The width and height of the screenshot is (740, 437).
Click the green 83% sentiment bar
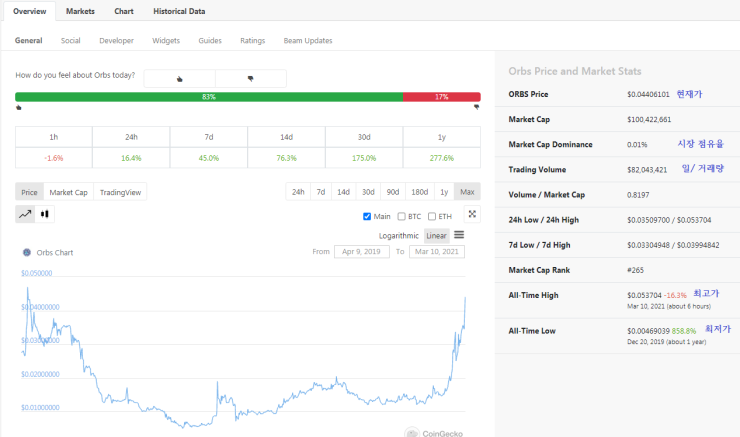(209, 97)
